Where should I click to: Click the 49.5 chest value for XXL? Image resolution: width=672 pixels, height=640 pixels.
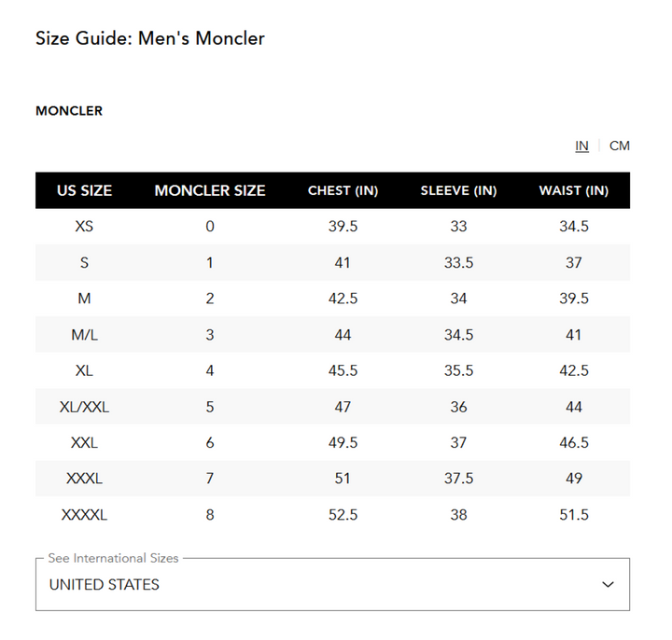[x=343, y=443]
